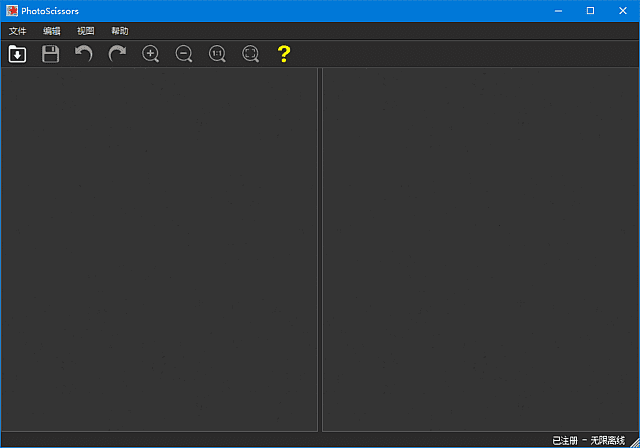Open the 帮助 menu
640x448 pixels.
[x=120, y=31]
